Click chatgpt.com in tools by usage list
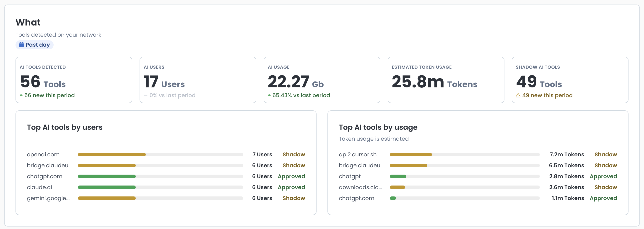 click(x=356, y=198)
